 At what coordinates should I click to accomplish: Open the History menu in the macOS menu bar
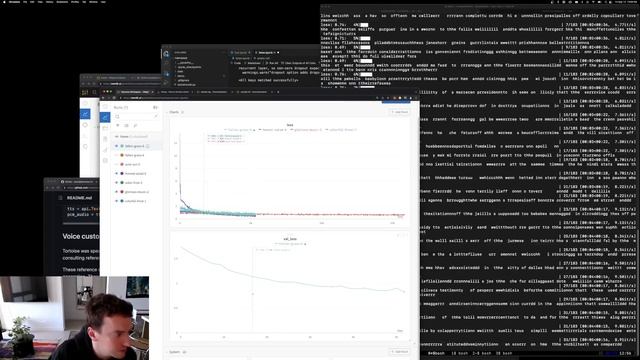pos(49,2)
